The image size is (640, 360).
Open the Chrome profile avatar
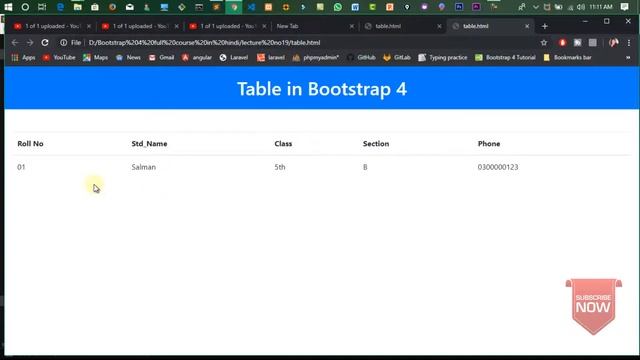613,42
